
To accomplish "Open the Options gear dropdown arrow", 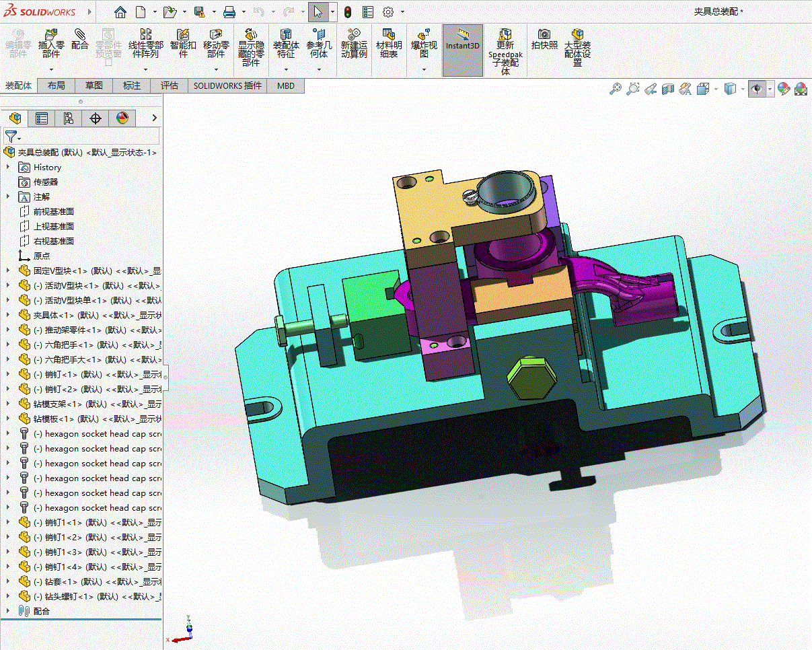I will click(402, 12).
